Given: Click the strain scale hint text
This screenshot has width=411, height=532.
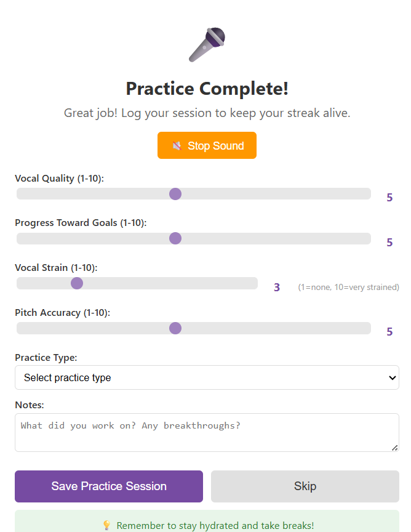Looking at the screenshot, I should tap(348, 287).
